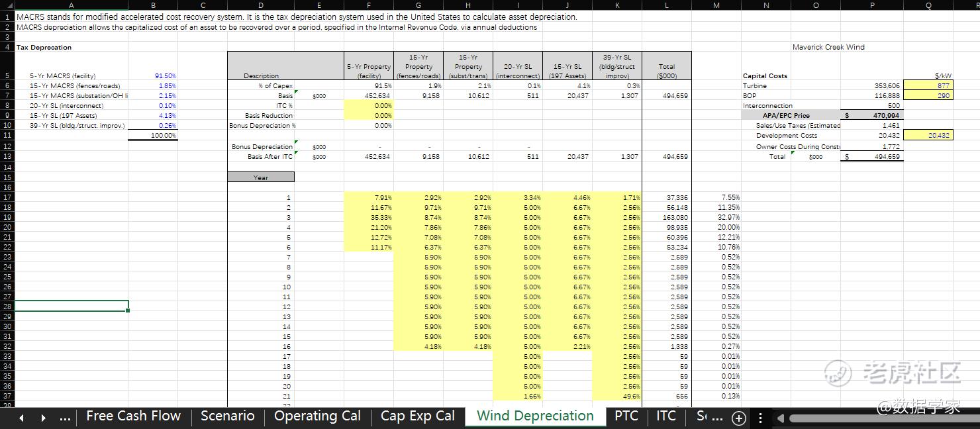Switch to the PTC sheet tab
Screen dimensions: 980x429
pyautogui.click(x=626, y=416)
